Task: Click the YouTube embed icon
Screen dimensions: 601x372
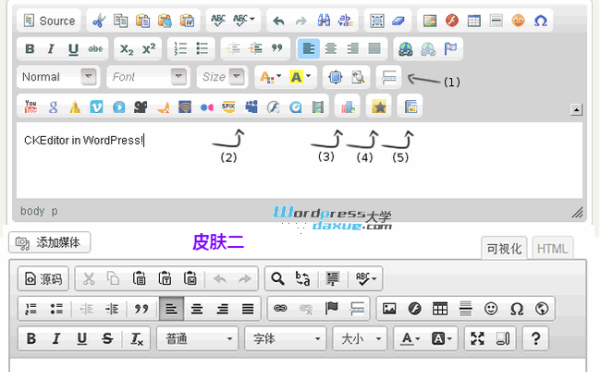Action: 31,107
